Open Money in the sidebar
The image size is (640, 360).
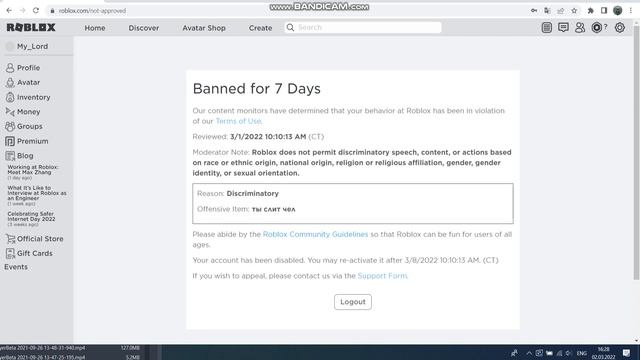point(23,111)
